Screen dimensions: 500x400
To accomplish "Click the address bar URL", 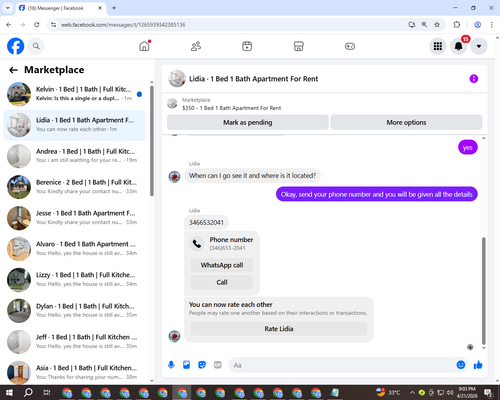I will (x=123, y=25).
